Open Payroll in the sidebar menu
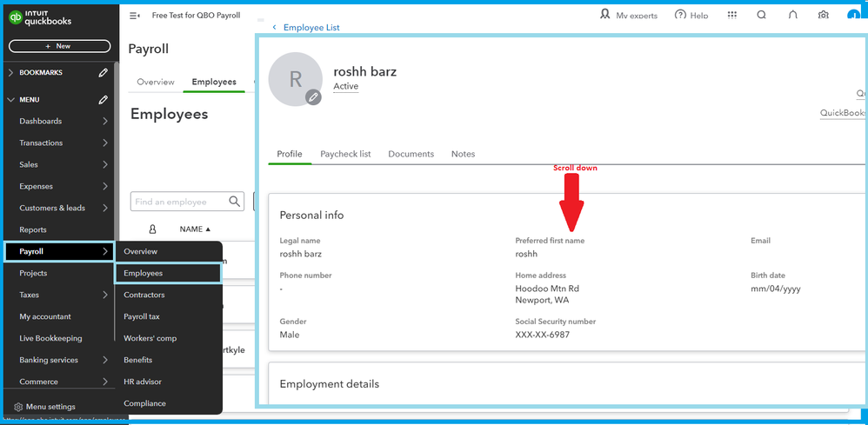868x425 pixels. point(58,252)
